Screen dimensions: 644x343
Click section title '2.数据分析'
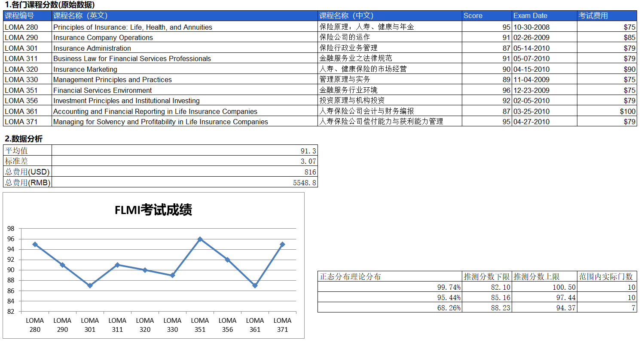coord(24,138)
